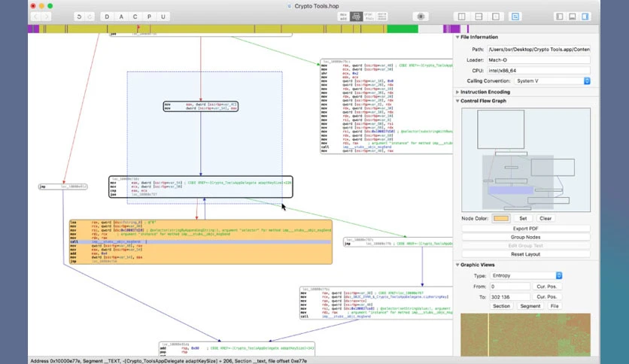Screen dimensions: 629x364
Task: Open the Calling Convention dropdown
Action: coord(552,81)
